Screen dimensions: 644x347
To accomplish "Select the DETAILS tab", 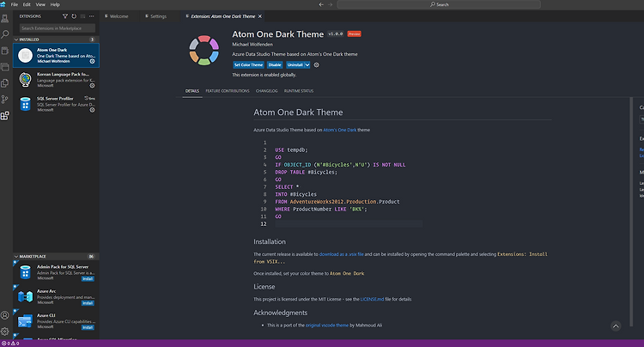I will coord(192,91).
